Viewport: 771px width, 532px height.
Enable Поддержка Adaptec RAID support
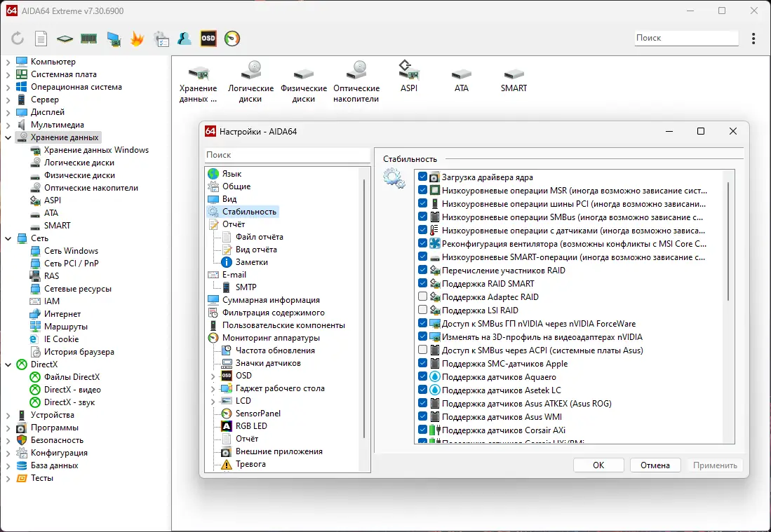click(422, 296)
